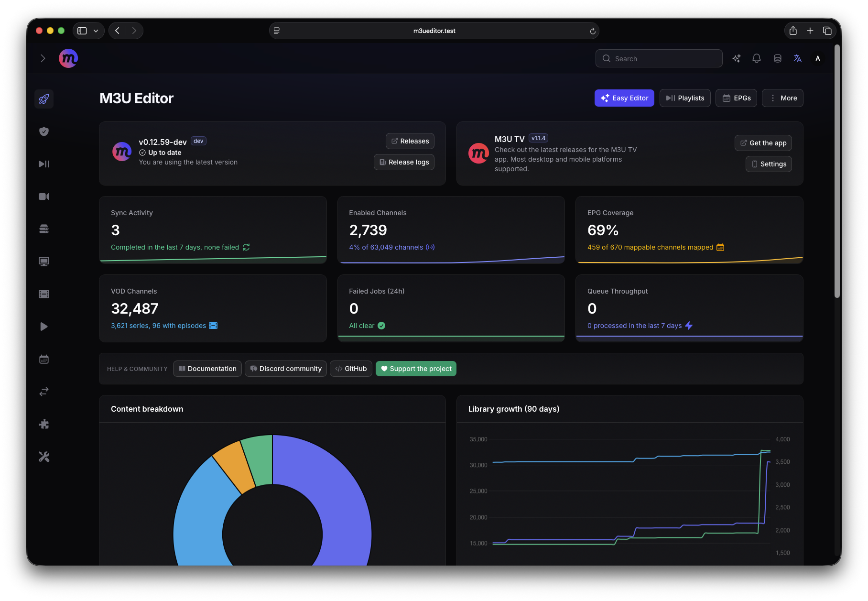Screen dimensions: 868x601
Task: Open the play-pause playlists sidebar icon
Action: (44, 164)
